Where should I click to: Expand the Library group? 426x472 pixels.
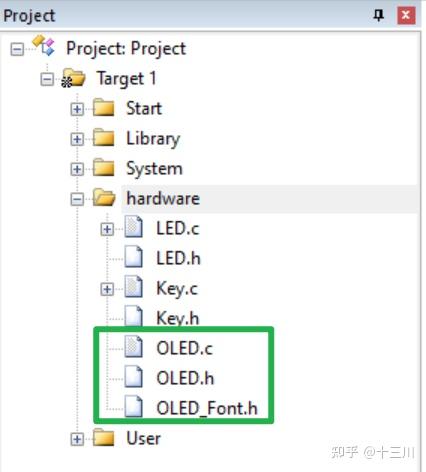(77, 139)
